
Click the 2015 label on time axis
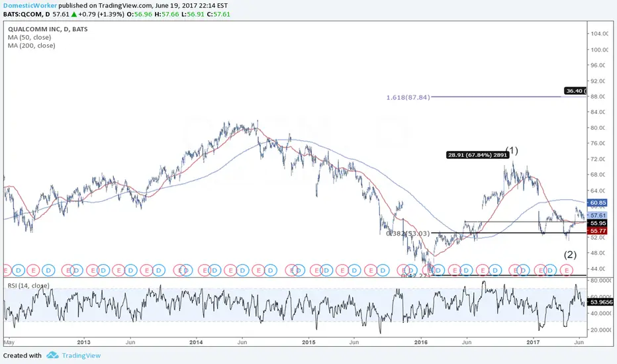pos(308,342)
